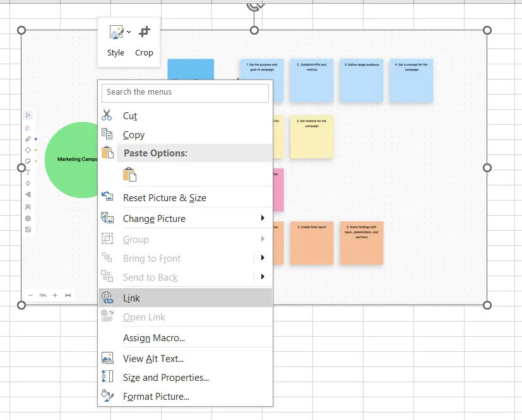Click the orange note 'Share findings with team'
Image resolution: width=522 pixels, height=420 pixels.
[x=362, y=243]
